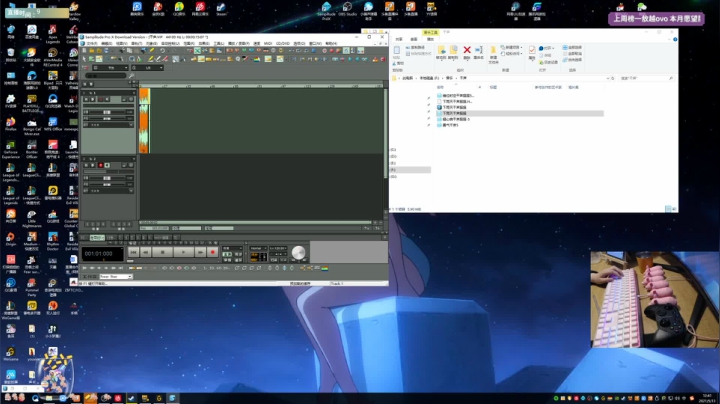Click the track 2 pan slider
The width and height of the screenshot is (720, 404).
point(107,185)
